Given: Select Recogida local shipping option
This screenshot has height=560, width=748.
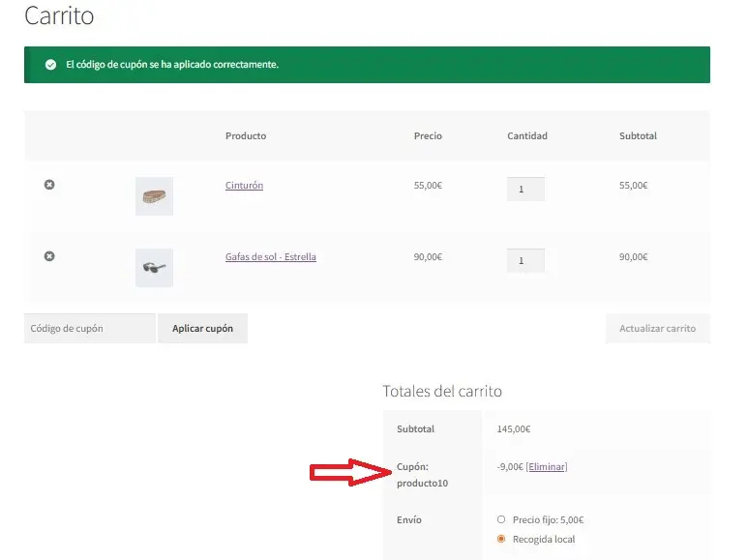Looking at the screenshot, I should point(501,539).
